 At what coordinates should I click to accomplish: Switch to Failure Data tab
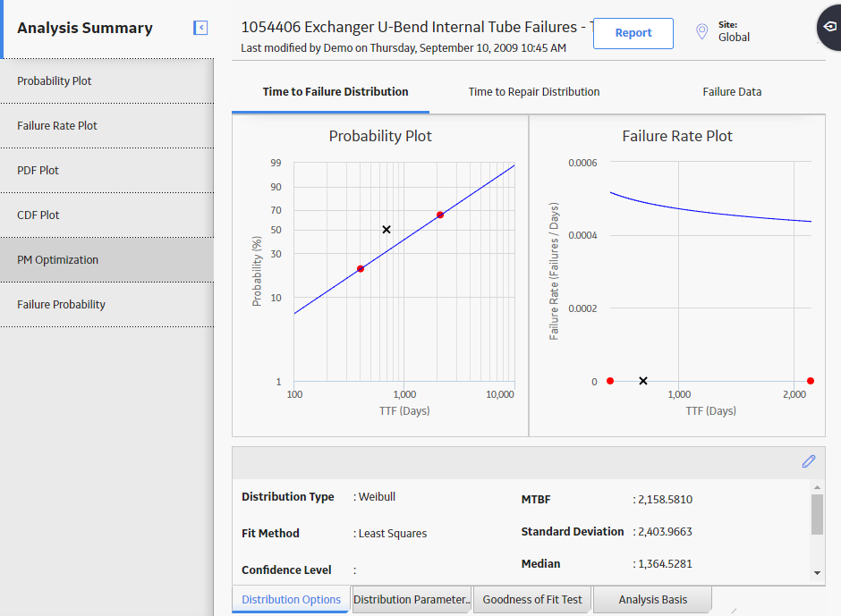732,92
